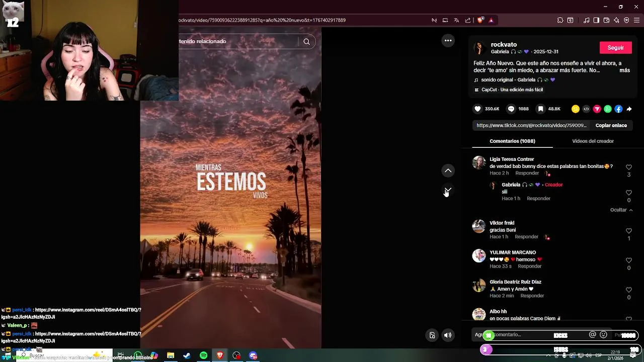Like Viktor frnkl's comment
644x362 pixels.
pos(628,231)
